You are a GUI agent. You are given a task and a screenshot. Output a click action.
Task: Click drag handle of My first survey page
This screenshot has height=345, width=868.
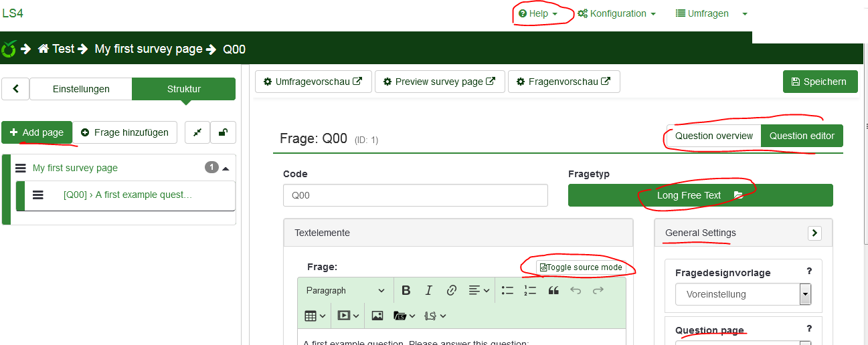(x=21, y=168)
